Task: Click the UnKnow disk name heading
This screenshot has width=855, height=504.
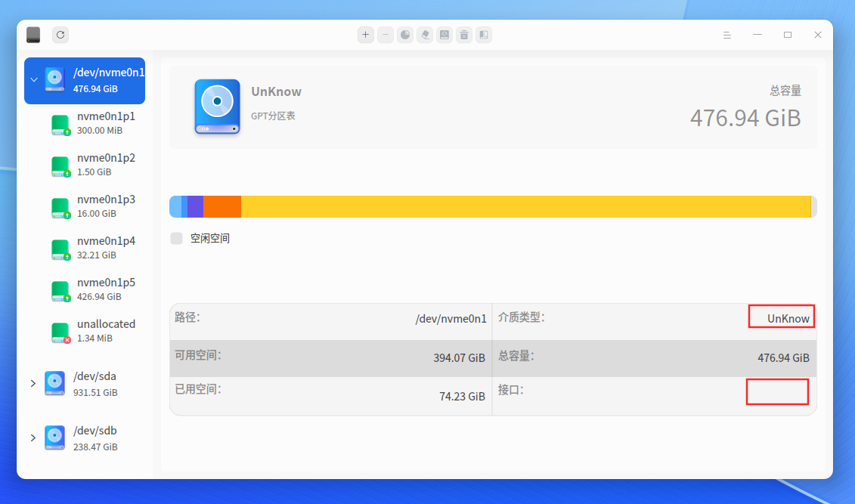Action: [277, 91]
